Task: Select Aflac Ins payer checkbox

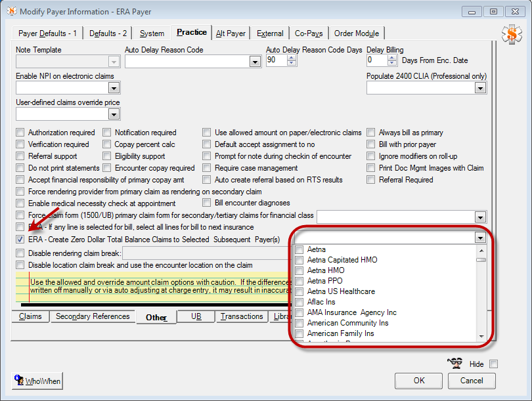Action: tap(299, 302)
